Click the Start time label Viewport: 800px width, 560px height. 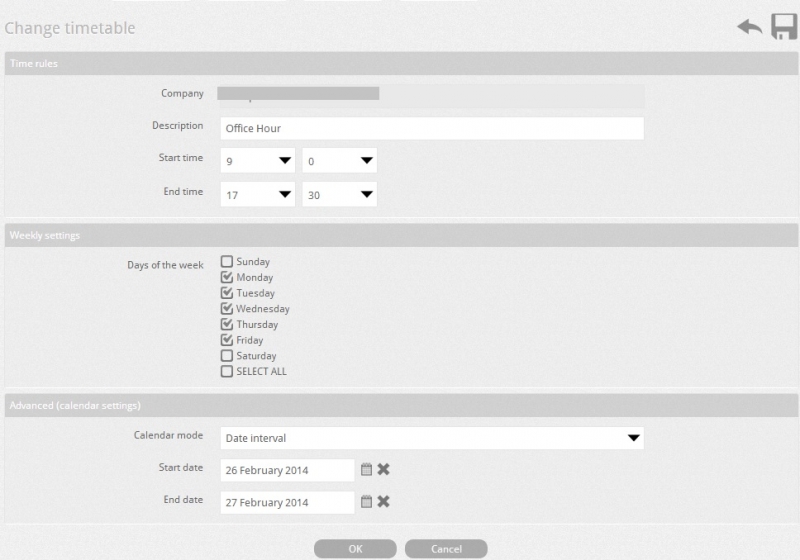tap(181, 158)
